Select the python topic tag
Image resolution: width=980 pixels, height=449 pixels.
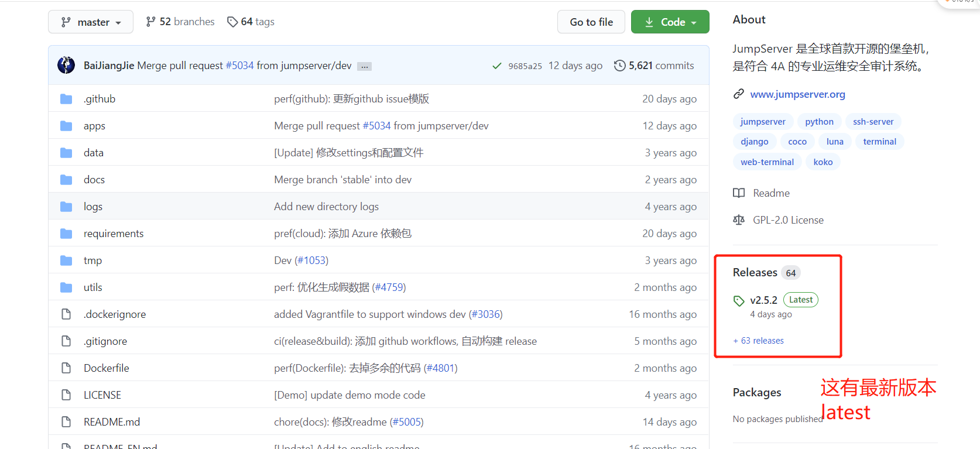[819, 122]
